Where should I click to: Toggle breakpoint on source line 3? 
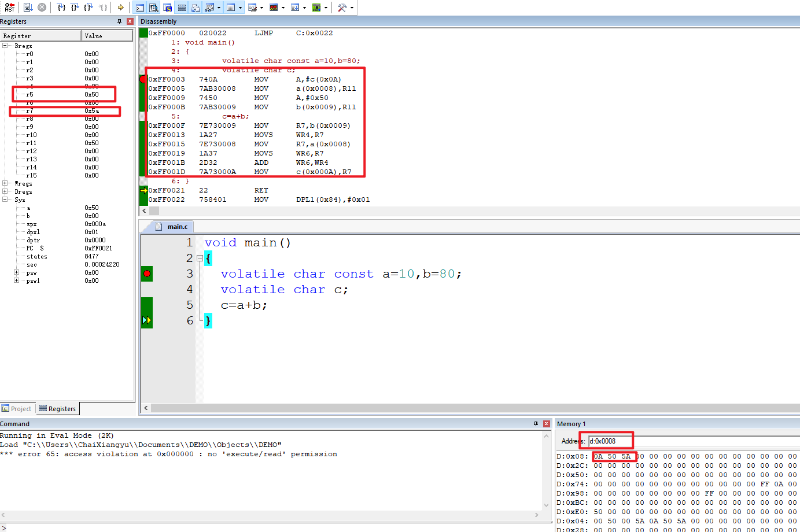click(147, 274)
